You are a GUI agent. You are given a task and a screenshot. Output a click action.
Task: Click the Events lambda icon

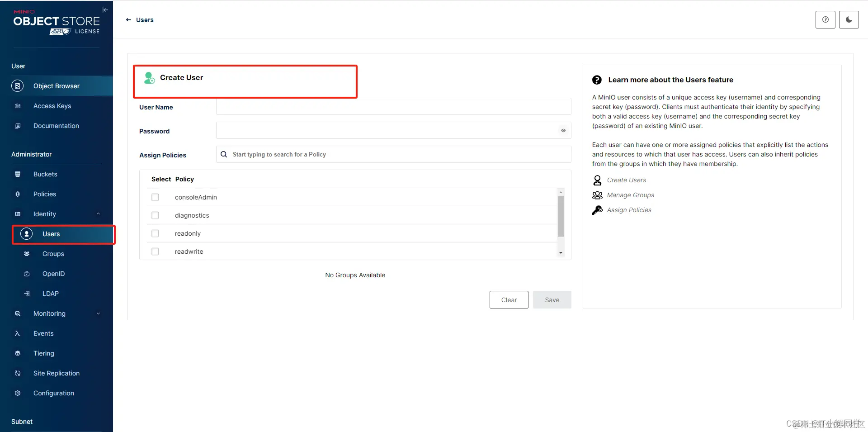18,333
